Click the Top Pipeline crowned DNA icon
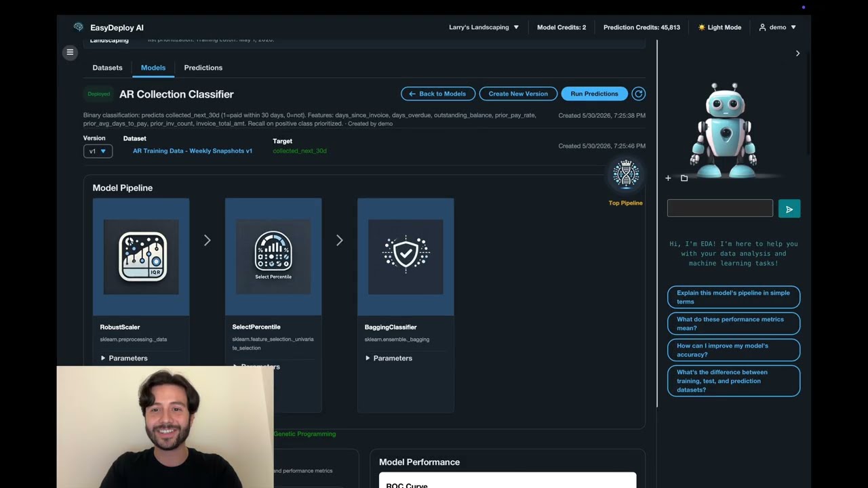This screenshot has width=868, height=488. [625, 175]
